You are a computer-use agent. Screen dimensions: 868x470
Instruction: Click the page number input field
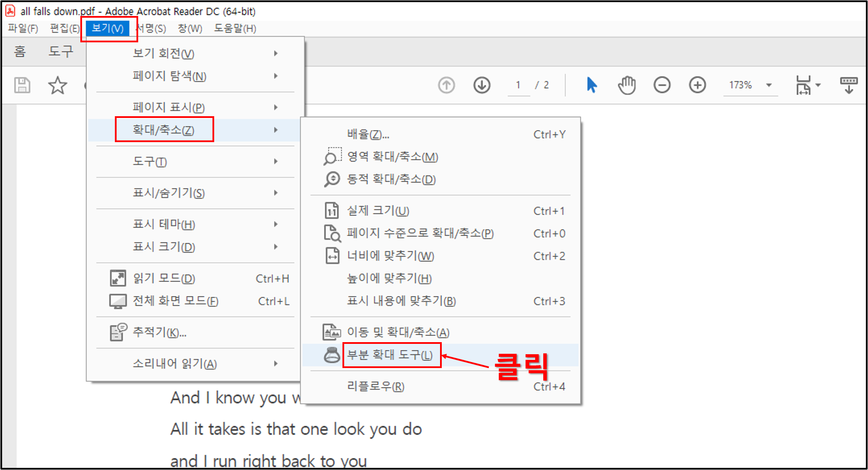pyautogui.click(x=518, y=85)
